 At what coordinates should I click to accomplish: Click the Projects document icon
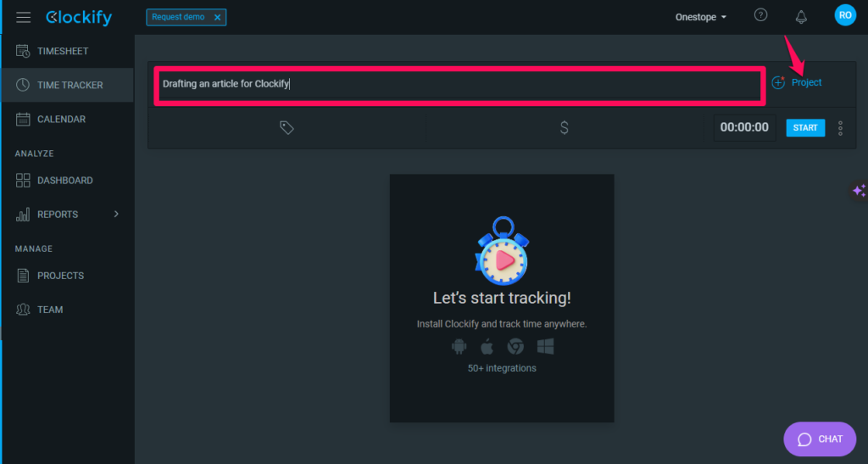tap(23, 276)
